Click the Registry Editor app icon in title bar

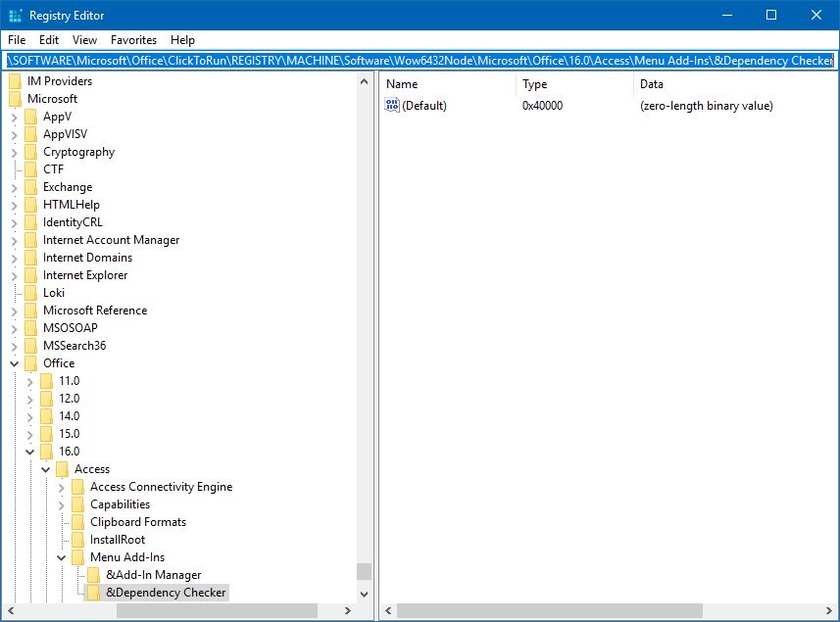pyautogui.click(x=16, y=16)
